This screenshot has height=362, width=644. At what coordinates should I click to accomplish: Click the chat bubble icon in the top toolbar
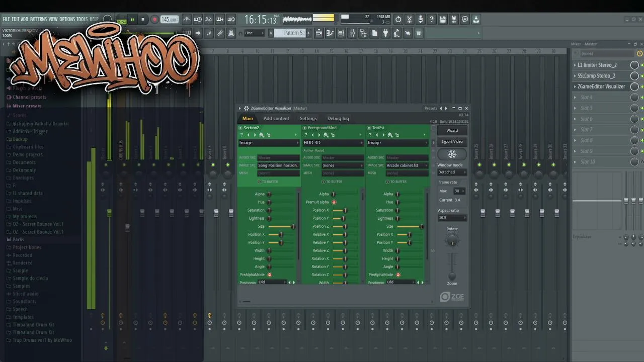tap(465, 20)
